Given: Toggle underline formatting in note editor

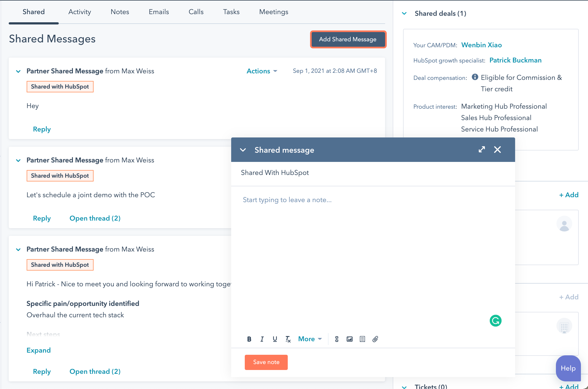Looking at the screenshot, I should [275, 339].
